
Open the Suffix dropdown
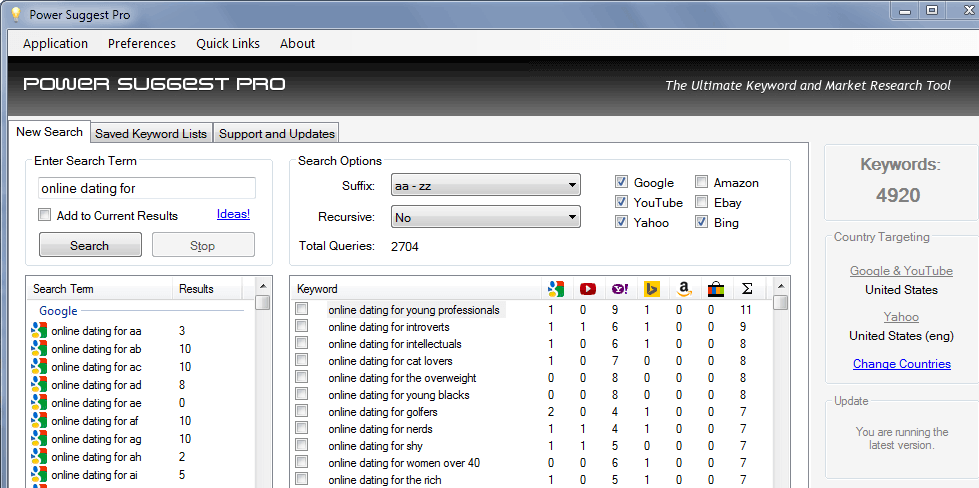[x=486, y=185]
